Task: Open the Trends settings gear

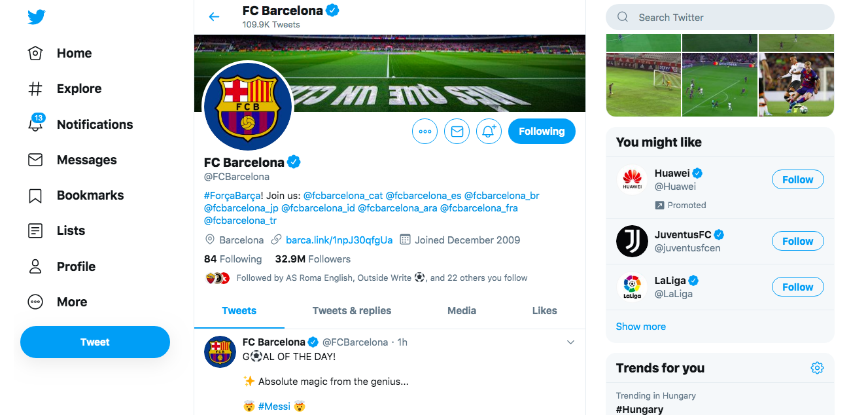Action: [817, 368]
